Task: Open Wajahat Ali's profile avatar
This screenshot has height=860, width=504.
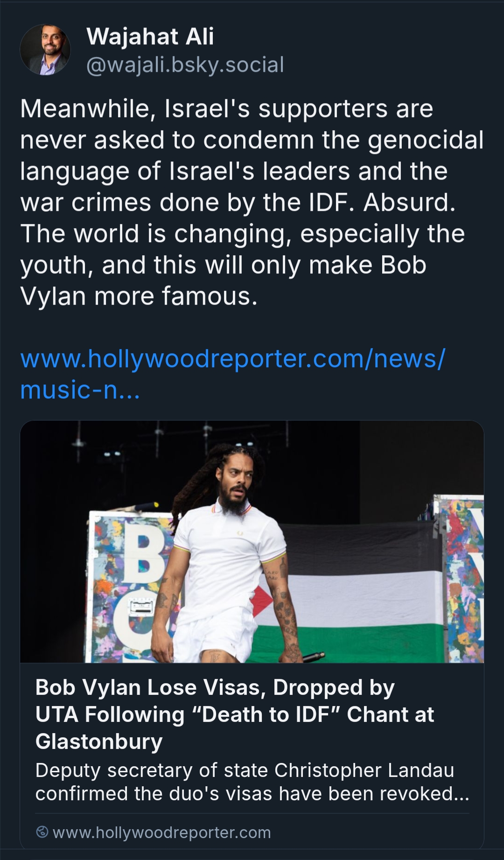Action: (x=45, y=50)
